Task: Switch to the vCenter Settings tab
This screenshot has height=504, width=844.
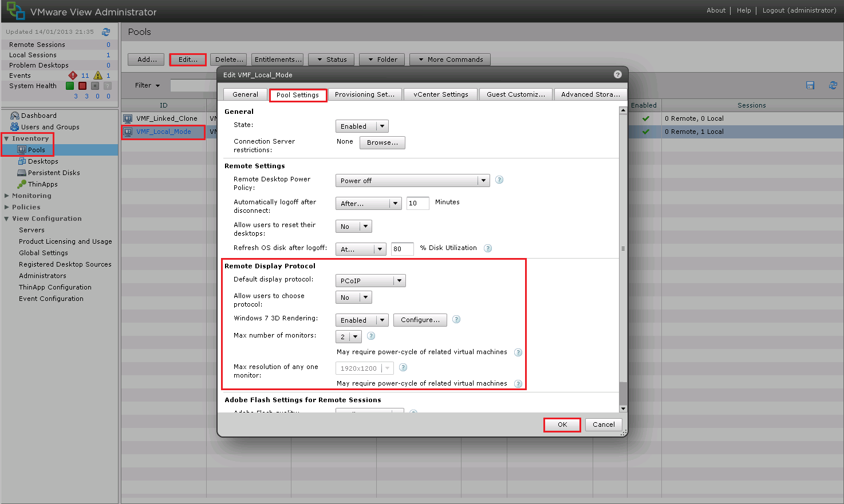Action: (x=440, y=94)
